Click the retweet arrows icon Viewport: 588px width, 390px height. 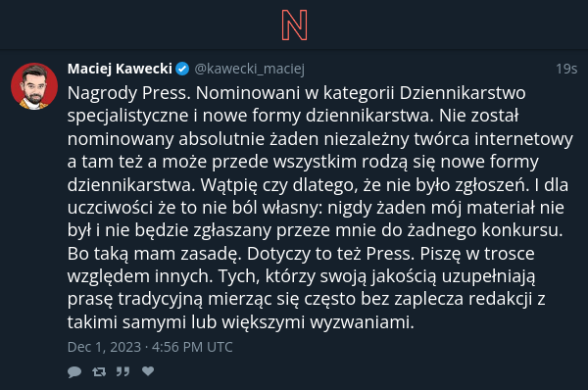click(x=99, y=371)
